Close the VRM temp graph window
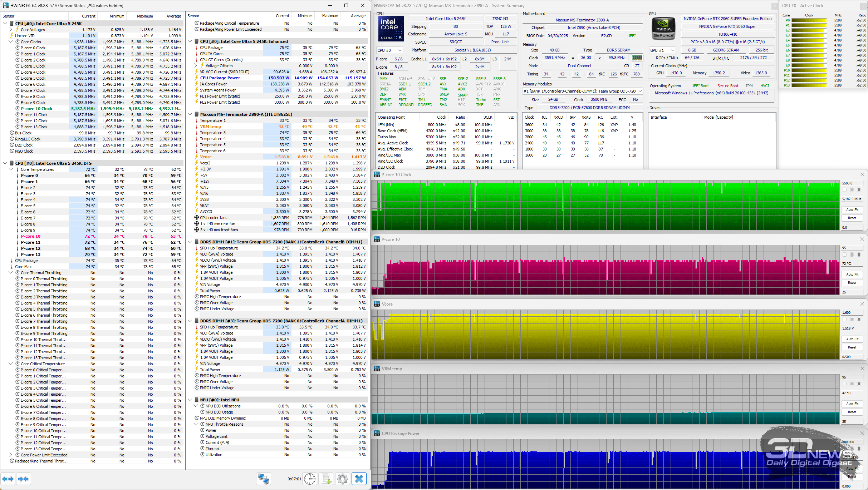 (x=862, y=368)
